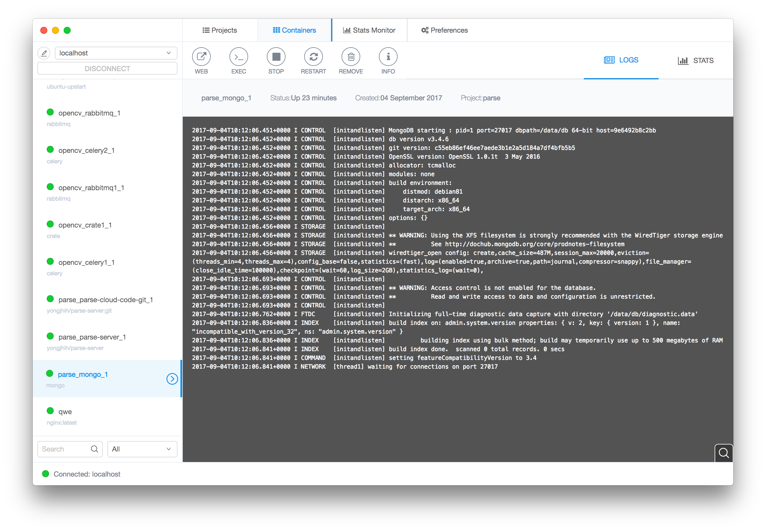Show container INFO details
The height and width of the screenshot is (532, 766).
(388, 57)
